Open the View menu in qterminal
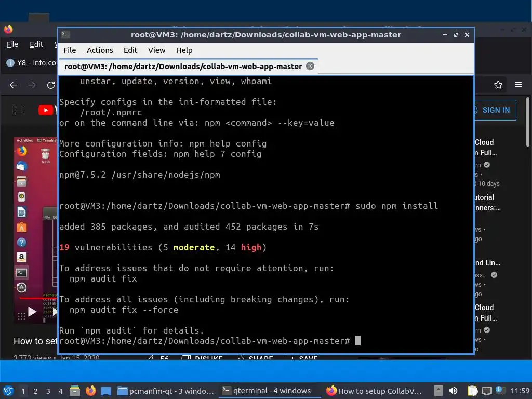Image resolution: width=532 pixels, height=399 pixels. point(156,50)
